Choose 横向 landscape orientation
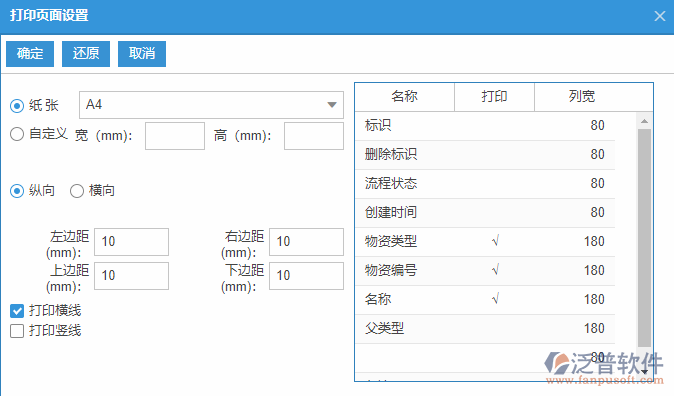 click(x=77, y=191)
